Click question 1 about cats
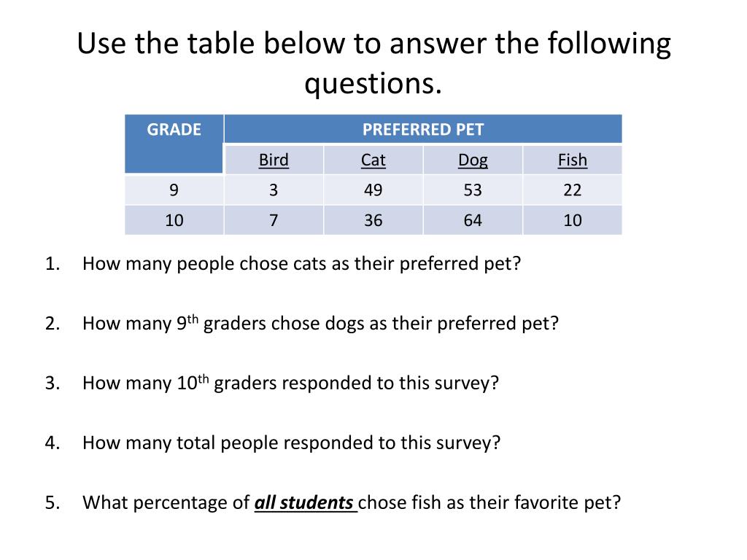Screen dimensions: 747x560 (302, 263)
